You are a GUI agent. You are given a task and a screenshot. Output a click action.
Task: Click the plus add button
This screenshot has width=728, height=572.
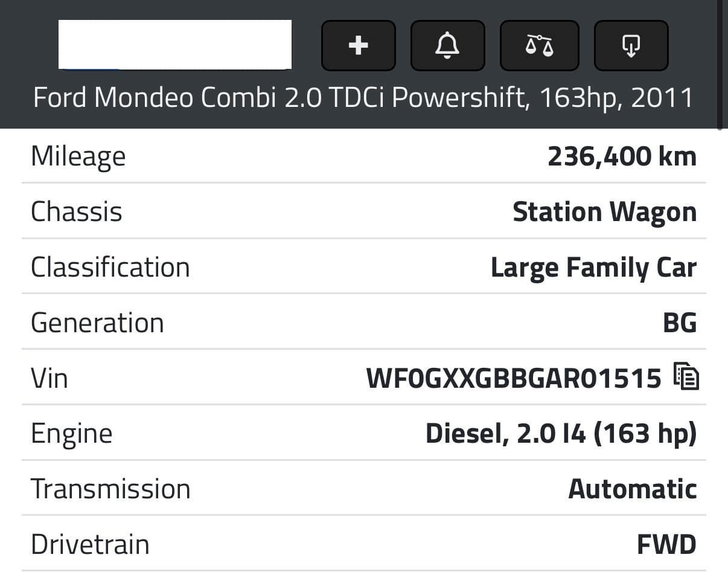tap(359, 45)
